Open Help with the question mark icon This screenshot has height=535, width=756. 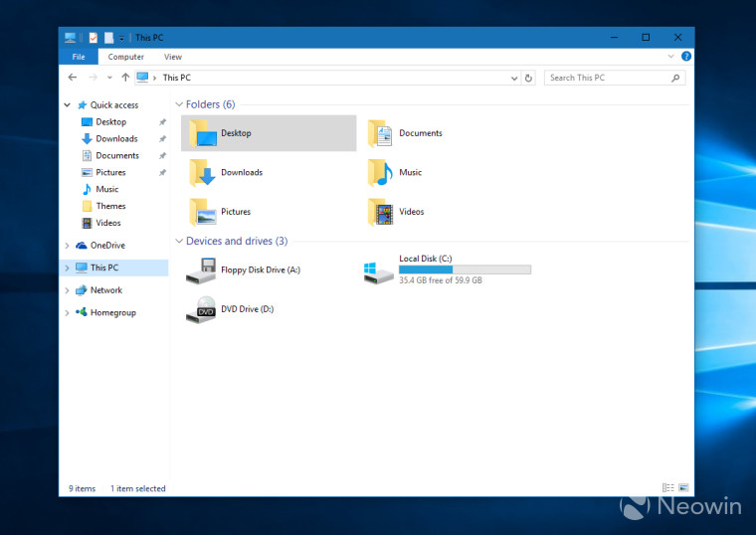click(x=686, y=57)
